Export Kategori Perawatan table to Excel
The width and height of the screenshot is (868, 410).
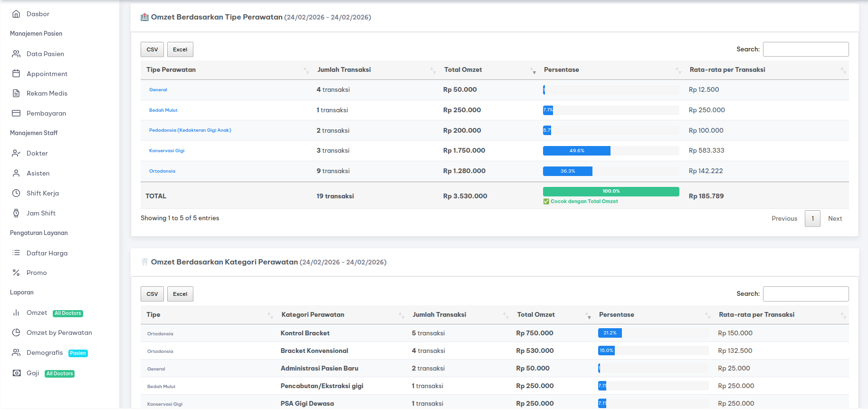180,294
